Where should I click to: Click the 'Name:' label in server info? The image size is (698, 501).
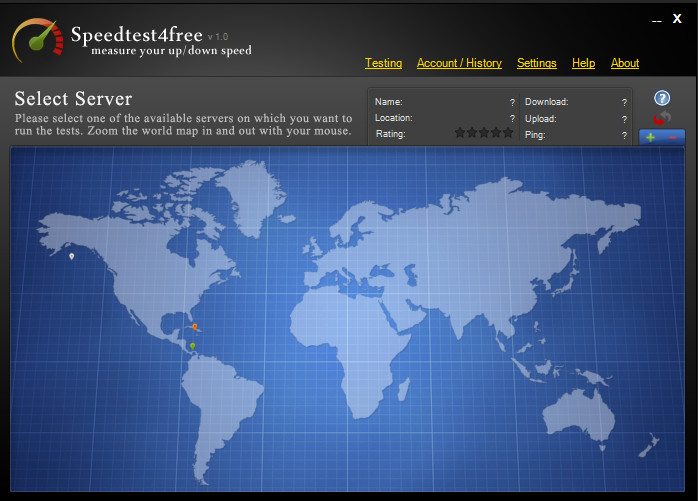pos(389,102)
